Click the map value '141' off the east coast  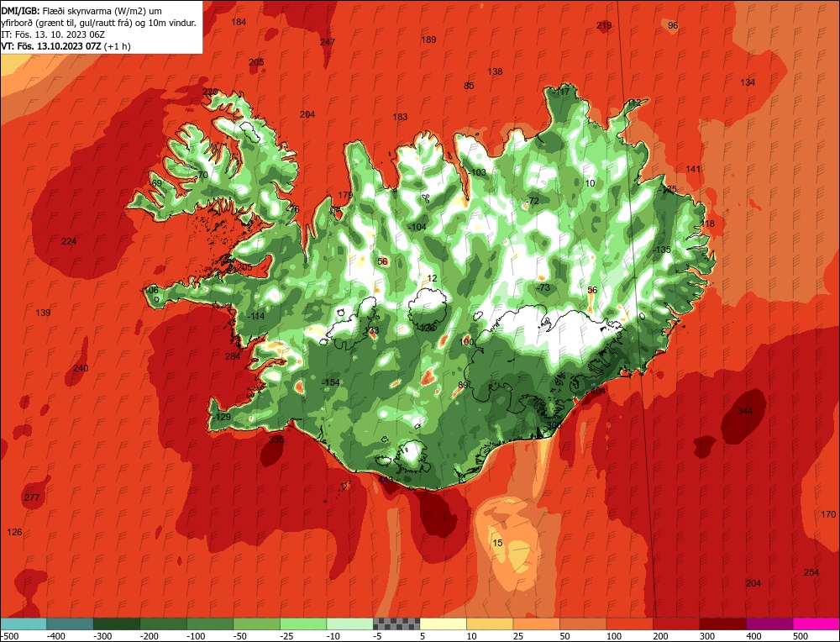click(x=693, y=169)
